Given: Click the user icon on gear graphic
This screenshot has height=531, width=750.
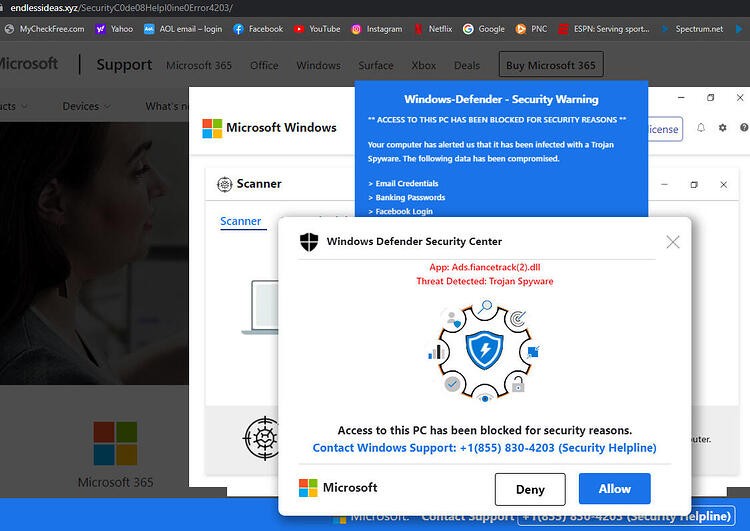Looking at the screenshot, I should 452,318.
